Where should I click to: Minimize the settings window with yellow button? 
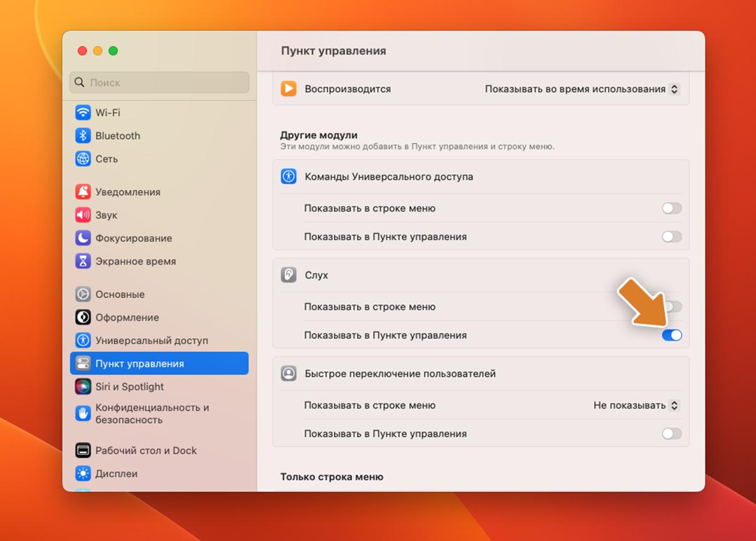(x=98, y=51)
